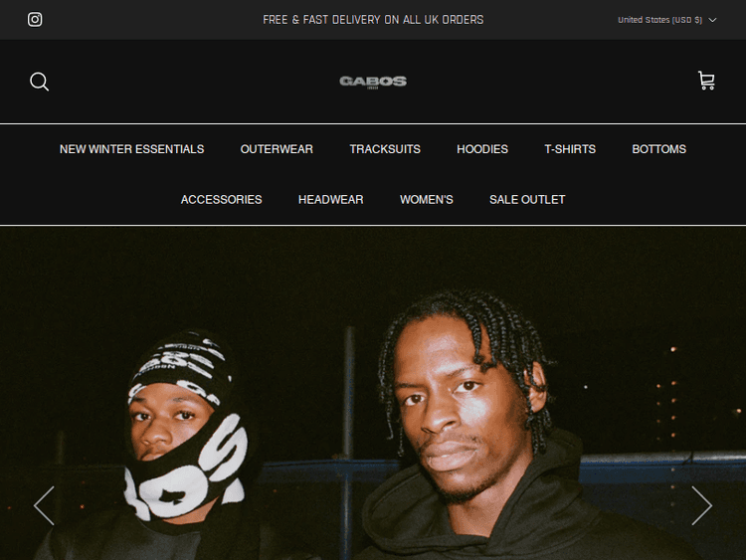Open the Headwear category
The height and width of the screenshot is (560, 746).
click(330, 199)
